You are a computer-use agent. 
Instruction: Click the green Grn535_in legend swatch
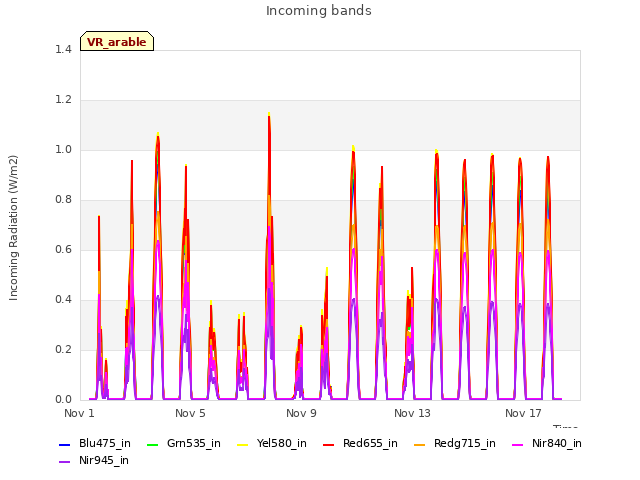[152, 444]
